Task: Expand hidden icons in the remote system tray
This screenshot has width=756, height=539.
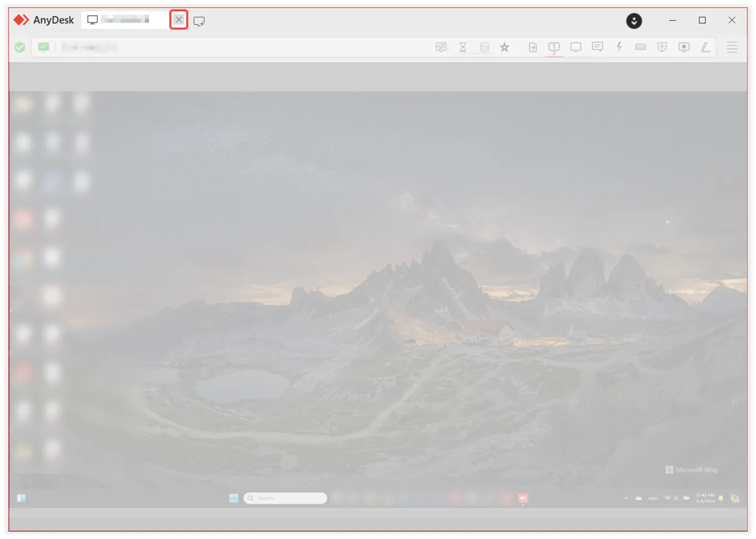Action: (626, 498)
